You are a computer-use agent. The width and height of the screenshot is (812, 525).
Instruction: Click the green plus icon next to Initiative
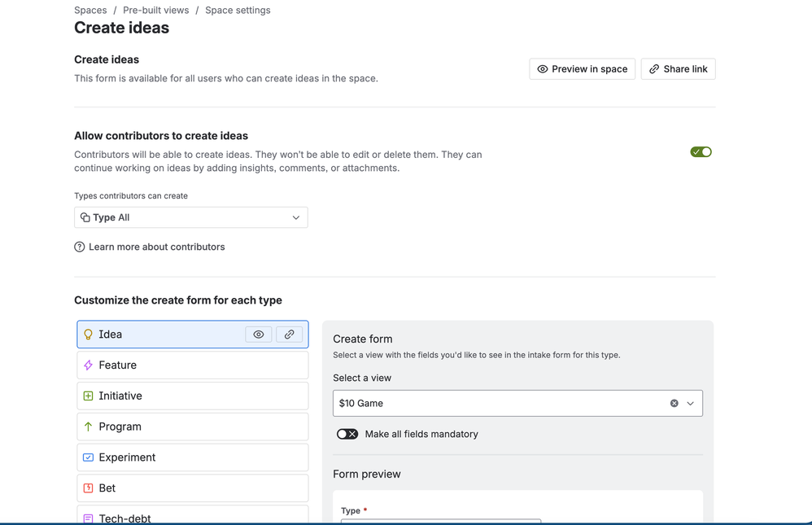tap(88, 396)
